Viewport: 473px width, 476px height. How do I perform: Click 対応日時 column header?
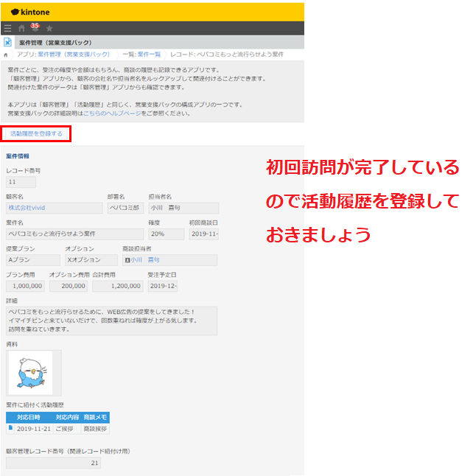point(29,417)
